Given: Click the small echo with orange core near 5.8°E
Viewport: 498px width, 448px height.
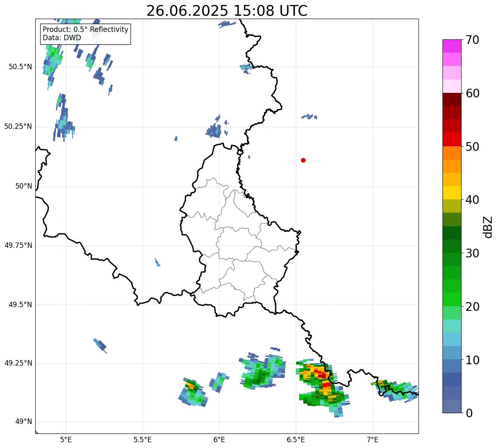Looking at the screenshot, I should pos(193,392).
